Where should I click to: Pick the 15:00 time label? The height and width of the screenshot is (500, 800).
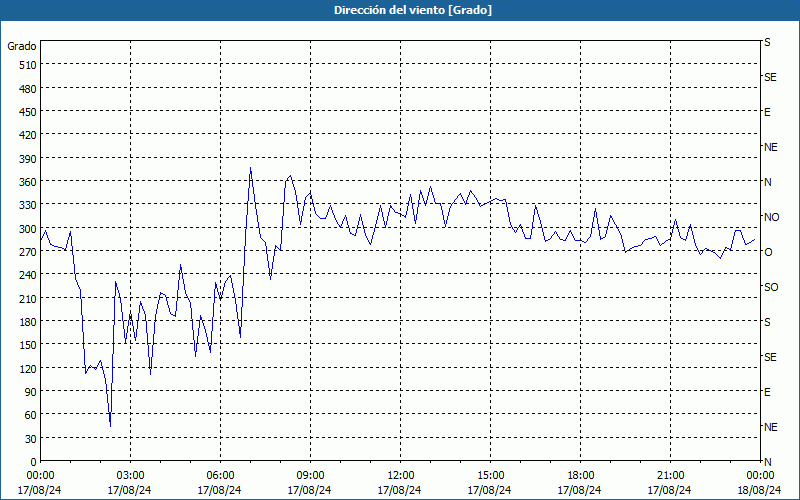click(490, 475)
